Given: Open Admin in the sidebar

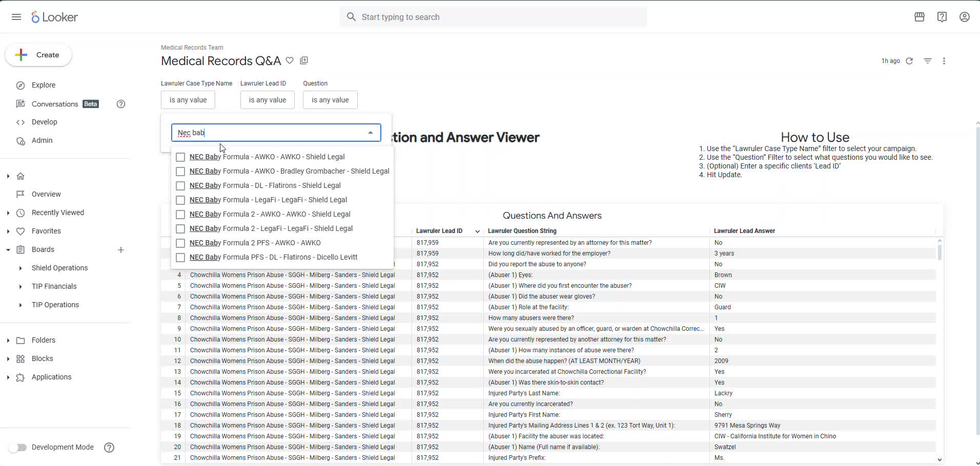Looking at the screenshot, I should point(42,140).
